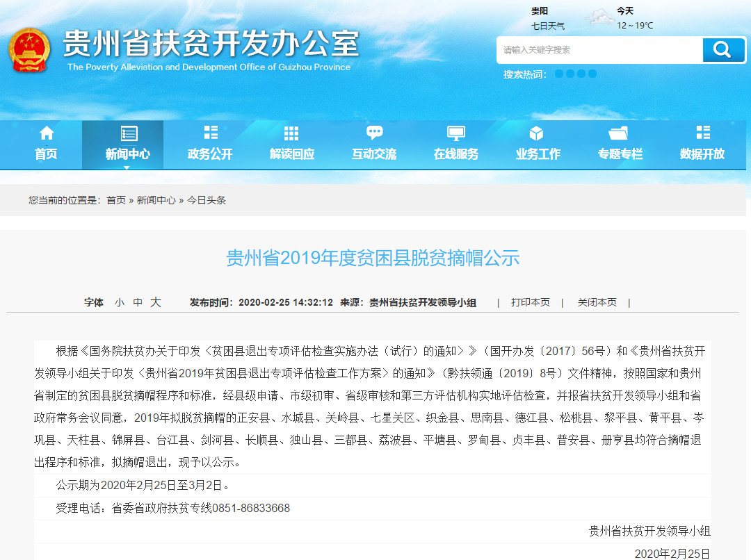Click the dots icon above 数据开放

click(702, 132)
